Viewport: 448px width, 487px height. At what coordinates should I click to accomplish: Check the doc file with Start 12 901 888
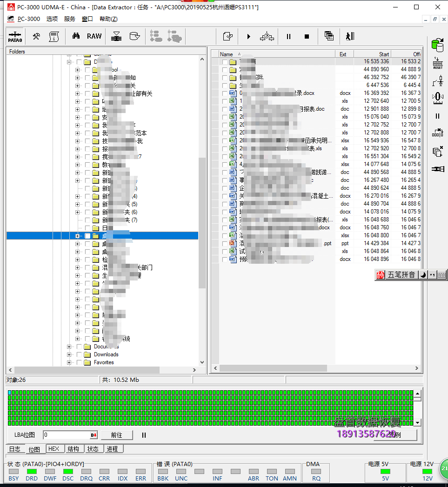225,109
